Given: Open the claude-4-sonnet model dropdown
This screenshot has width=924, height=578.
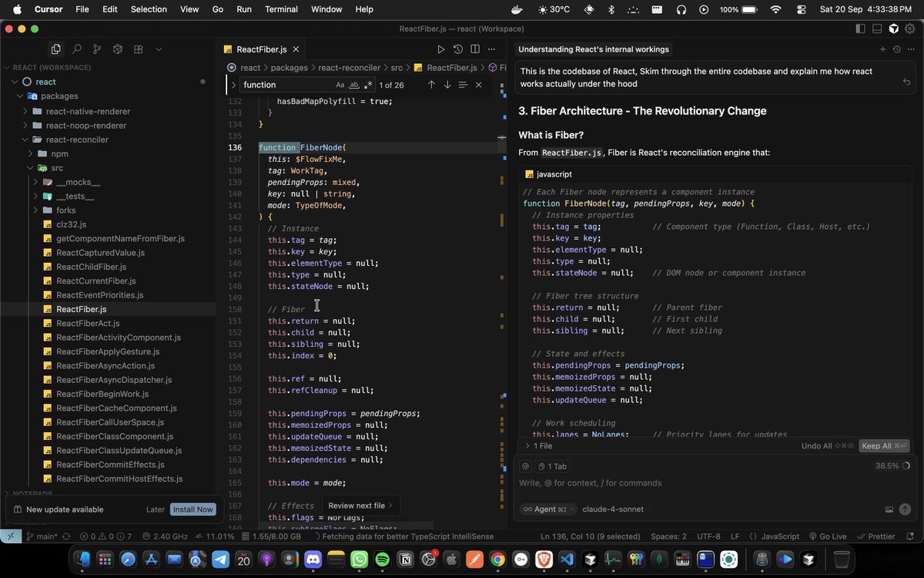Looking at the screenshot, I should (x=615, y=509).
